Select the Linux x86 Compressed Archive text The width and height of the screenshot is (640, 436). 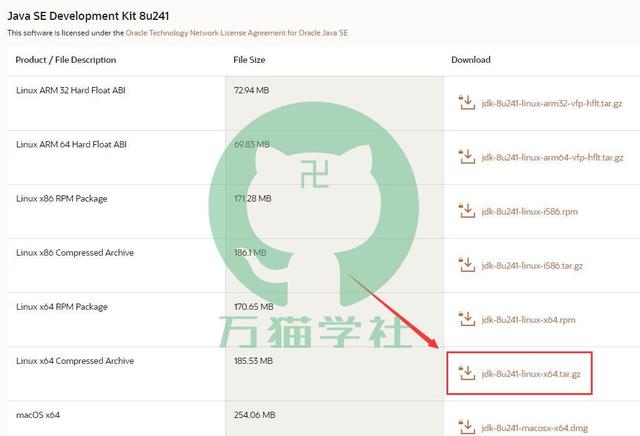coord(75,253)
